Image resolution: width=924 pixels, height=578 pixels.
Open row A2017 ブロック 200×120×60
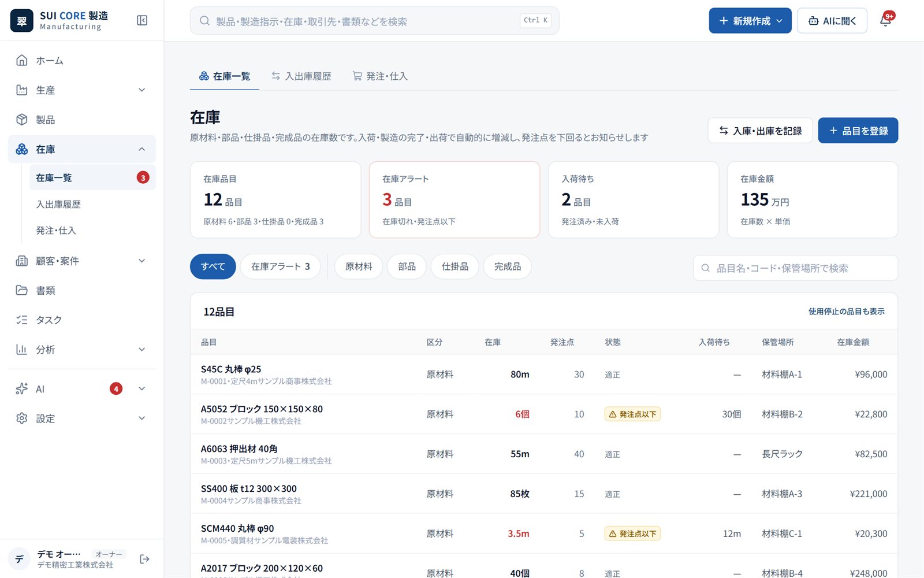tap(544, 566)
